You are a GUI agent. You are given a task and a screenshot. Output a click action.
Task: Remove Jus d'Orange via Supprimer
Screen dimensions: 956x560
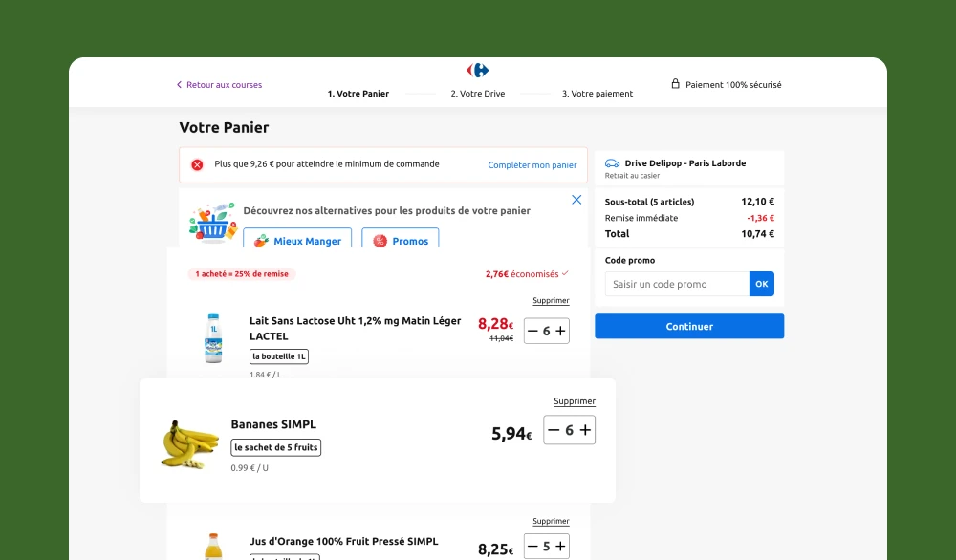pos(551,521)
